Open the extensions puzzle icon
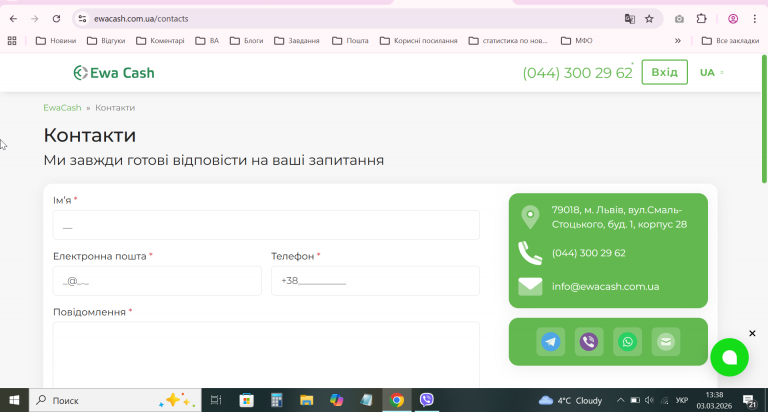This screenshot has width=768, height=412. point(701,19)
